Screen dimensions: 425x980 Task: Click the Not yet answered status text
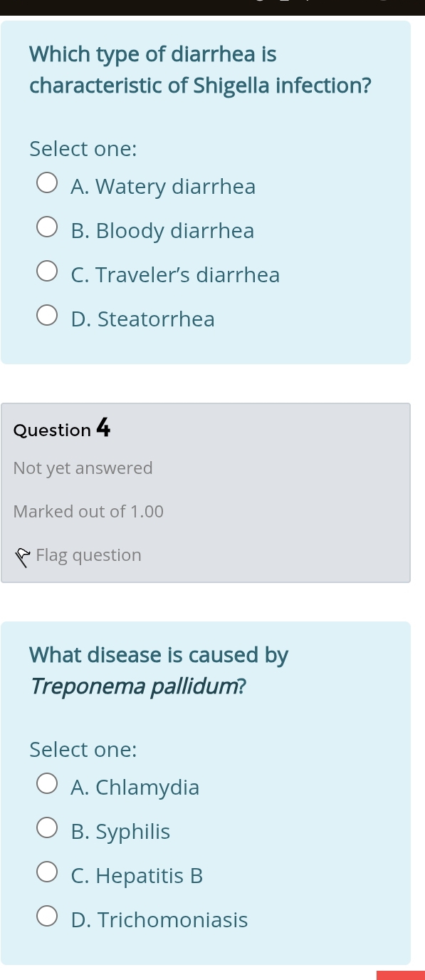click(x=83, y=468)
